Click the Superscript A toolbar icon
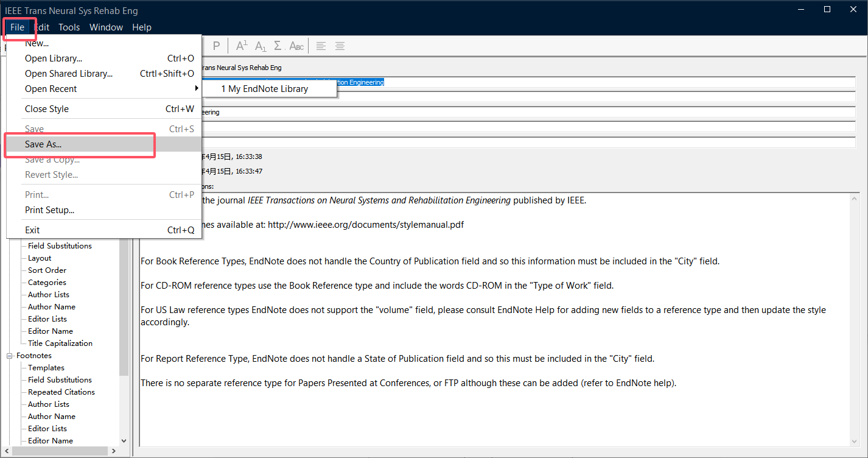This screenshot has width=868, height=458. (241, 46)
